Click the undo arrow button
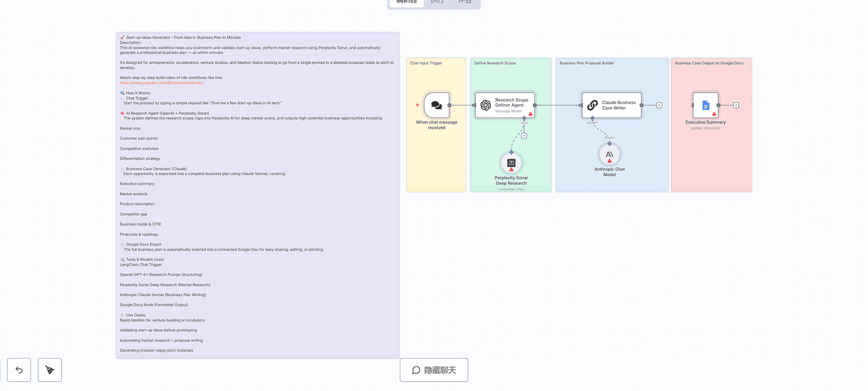 coord(19,370)
